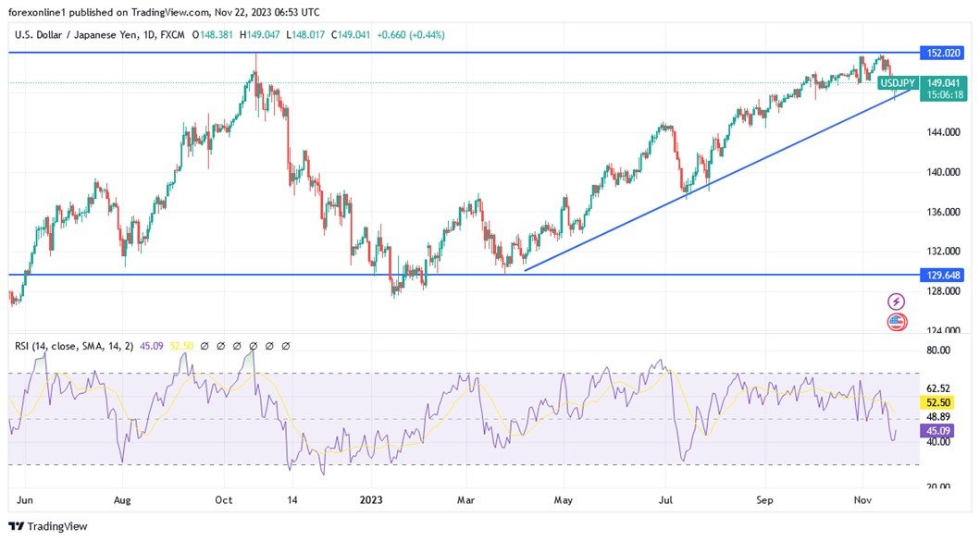Screen dimensions: 980x541
Task: Expand the RSI (14, close, SMA, 14, 2) settings
Action: click(74, 345)
